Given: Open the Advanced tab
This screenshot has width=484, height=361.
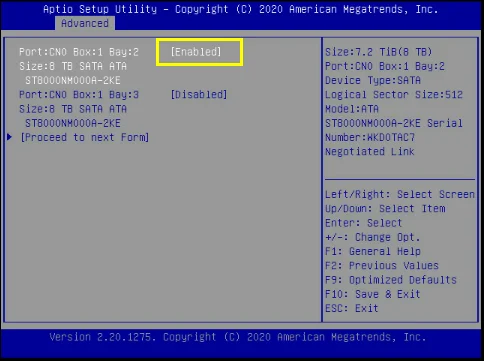Looking at the screenshot, I should click(85, 23).
